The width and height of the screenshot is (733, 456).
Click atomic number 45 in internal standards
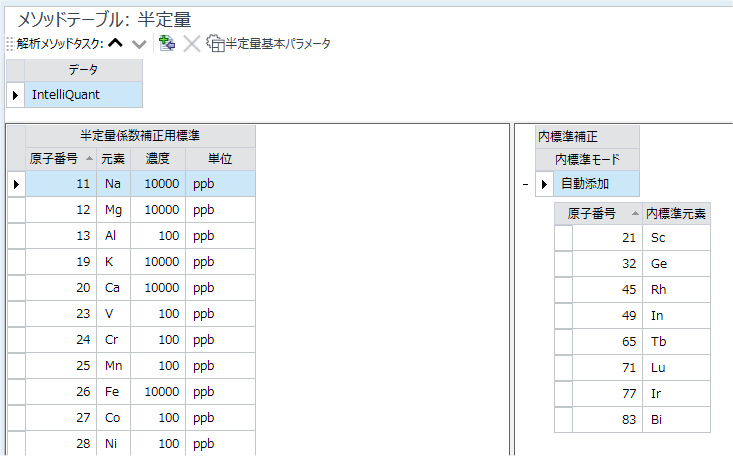coord(607,290)
